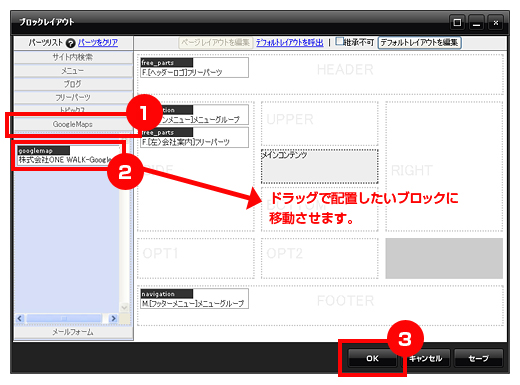The image size is (520, 385).
Task: Expand the サイト内検索 parts section
Action: click(73, 57)
